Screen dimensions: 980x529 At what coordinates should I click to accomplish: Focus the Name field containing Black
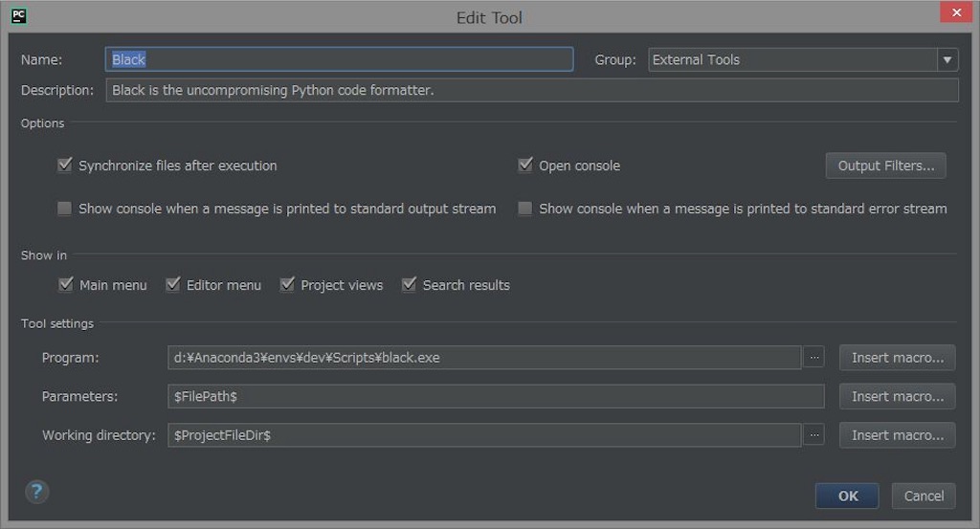[x=340, y=59]
